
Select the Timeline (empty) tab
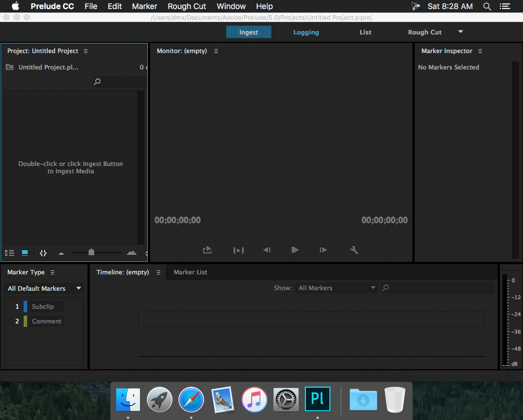pos(122,272)
